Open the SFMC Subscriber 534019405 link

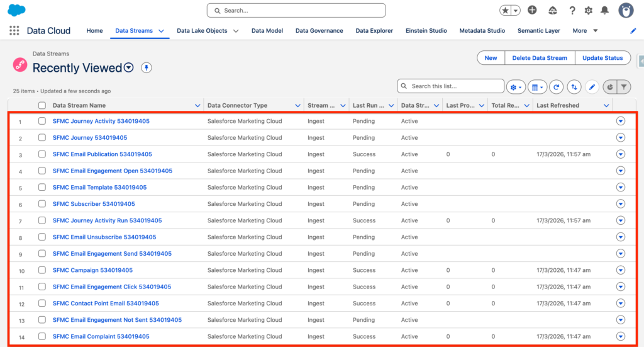point(94,204)
